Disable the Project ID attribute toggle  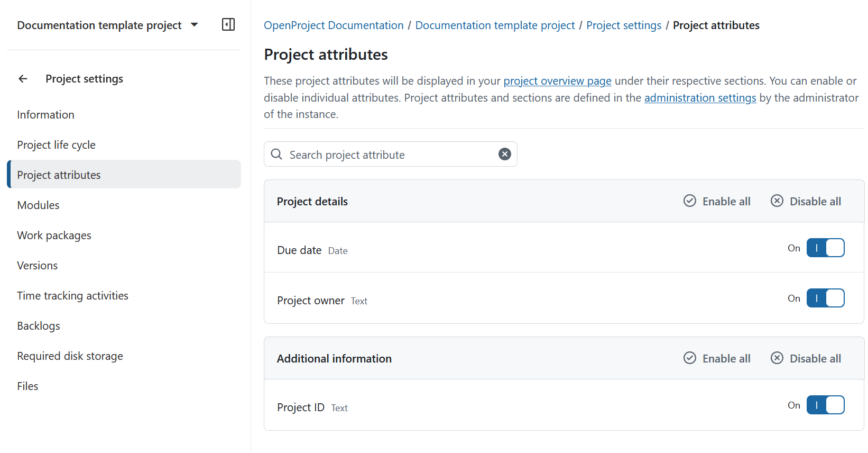point(825,405)
